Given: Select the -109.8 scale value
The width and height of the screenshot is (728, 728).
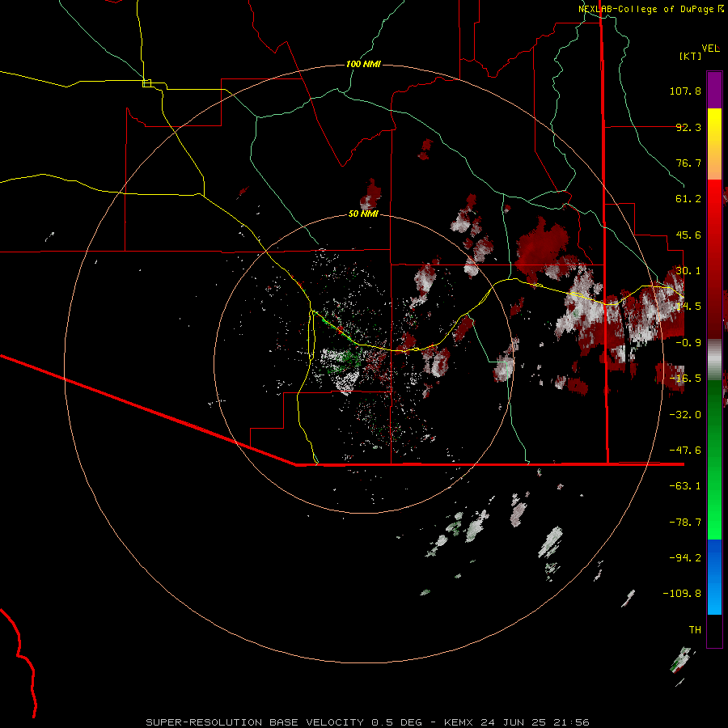Looking at the screenshot, I should (682, 594).
